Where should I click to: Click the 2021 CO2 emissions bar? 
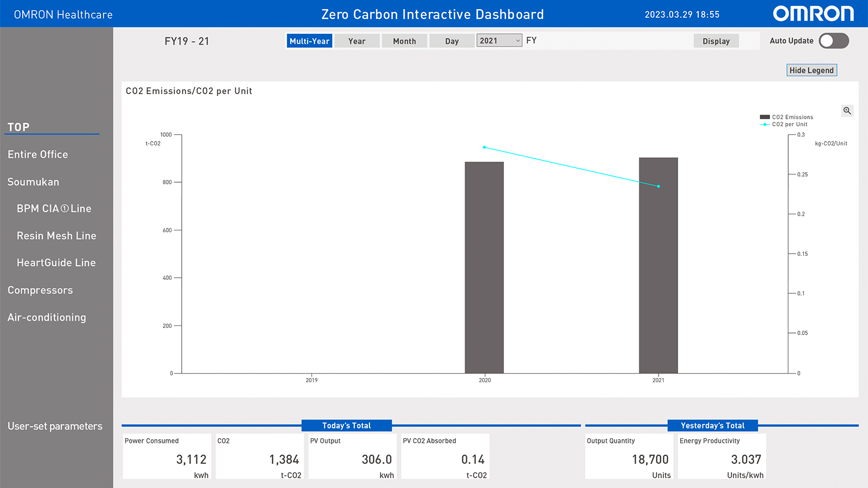658,265
